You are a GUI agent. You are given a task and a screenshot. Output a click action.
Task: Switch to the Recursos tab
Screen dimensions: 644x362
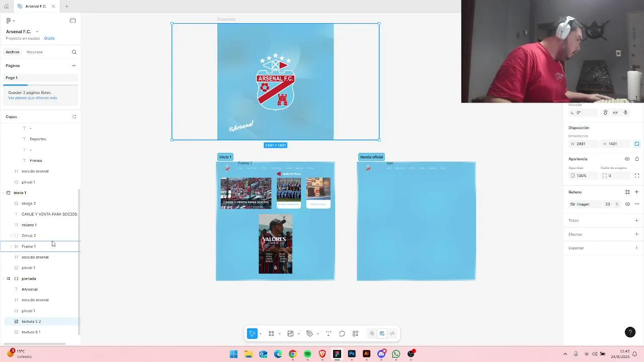point(34,52)
